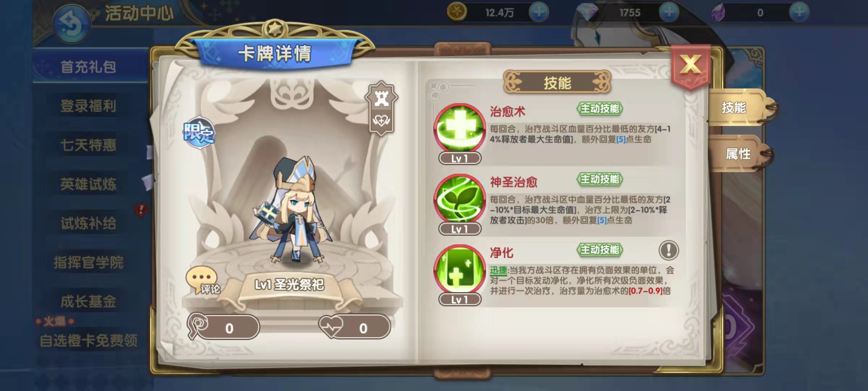Add purple crystals with plus button
The image size is (868, 391).
(799, 12)
